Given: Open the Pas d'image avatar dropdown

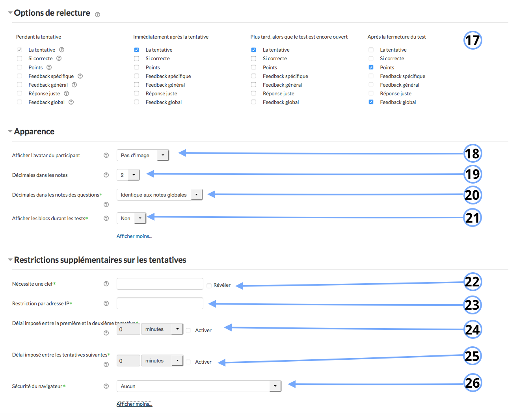Looking at the screenshot, I should (143, 155).
